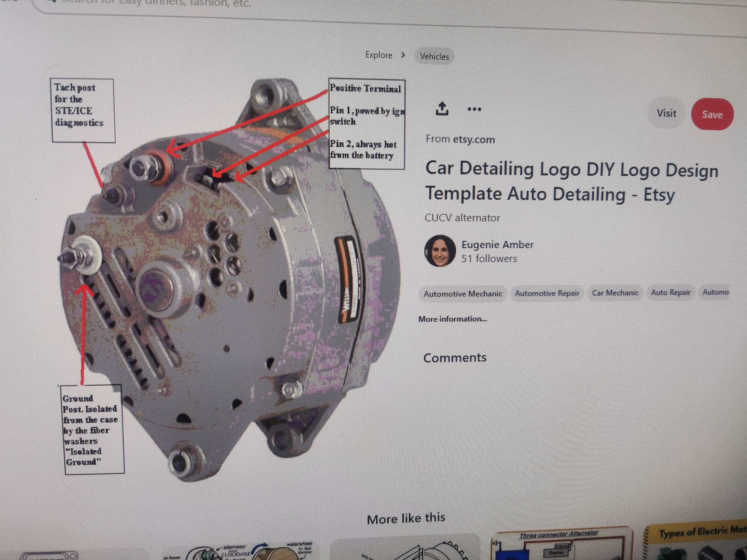
Task: Open the three-dots more options menu
Action: [x=474, y=109]
